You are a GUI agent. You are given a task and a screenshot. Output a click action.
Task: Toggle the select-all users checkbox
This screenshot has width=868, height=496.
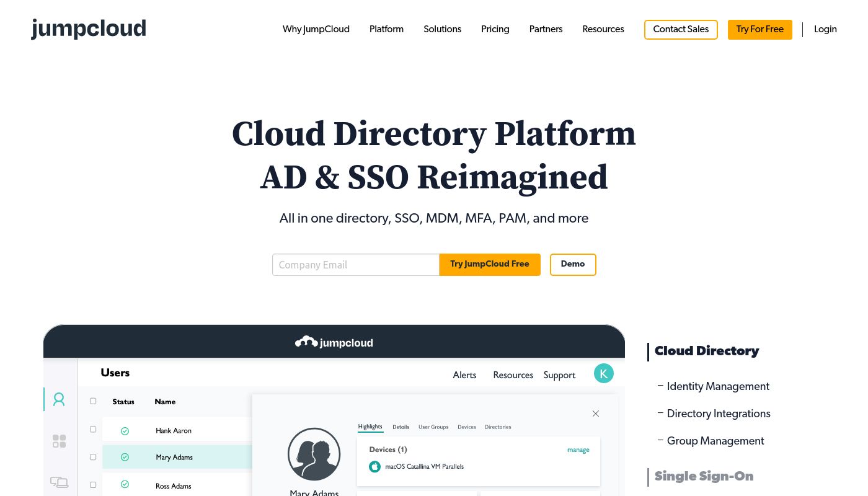click(93, 401)
